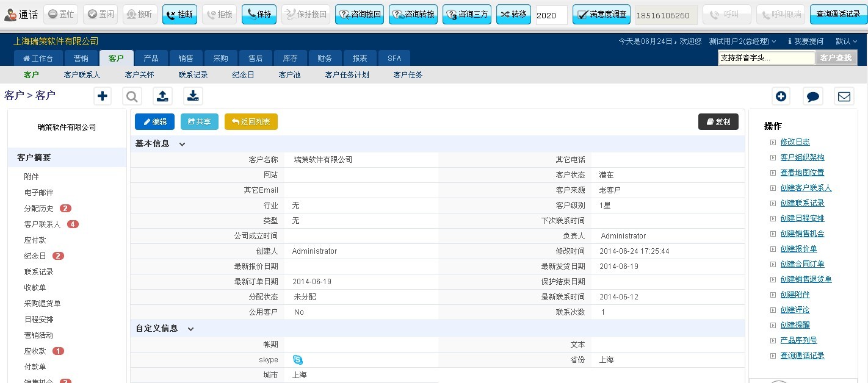
Task: Click the 创建提醒 link
Action: [x=795, y=325]
